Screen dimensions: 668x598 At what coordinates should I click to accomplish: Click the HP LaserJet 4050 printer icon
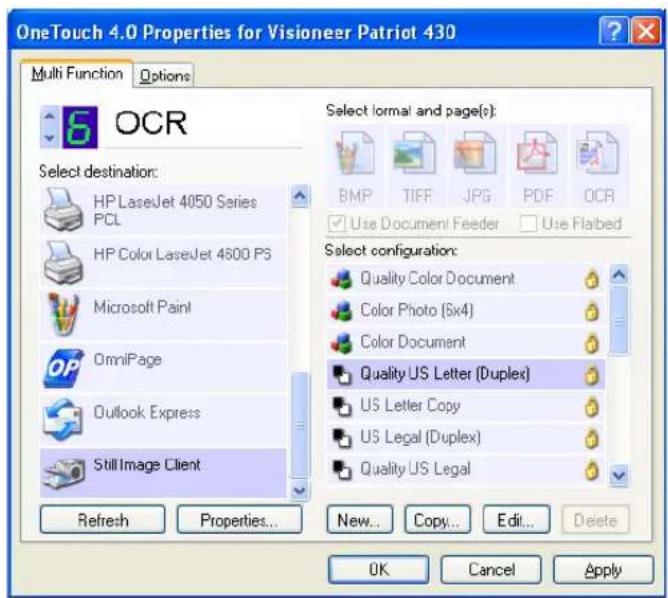63,210
